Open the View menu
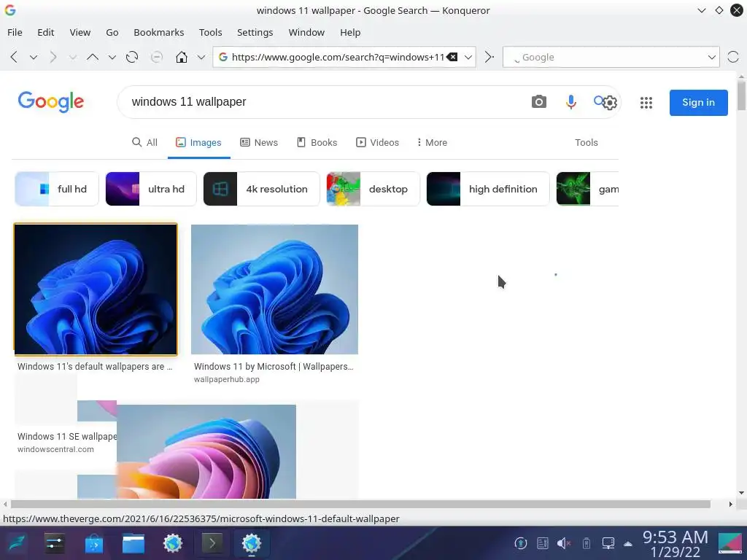Image resolution: width=747 pixels, height=560 pixels. [x=80, y=32]
